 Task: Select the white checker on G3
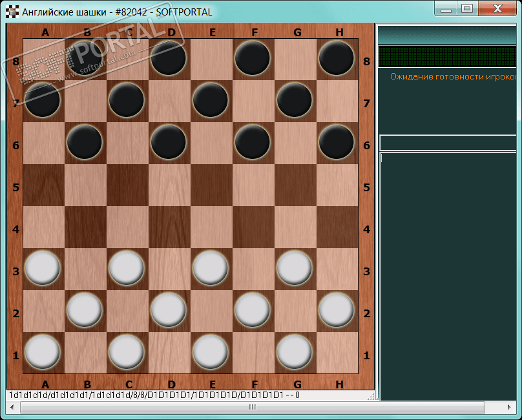pyautogui.click(x=295, y=268)
